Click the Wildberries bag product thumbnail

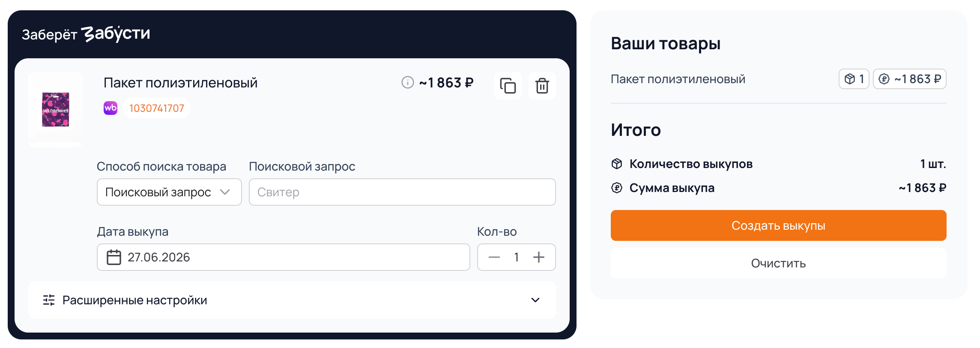click(x=56, y=110)
